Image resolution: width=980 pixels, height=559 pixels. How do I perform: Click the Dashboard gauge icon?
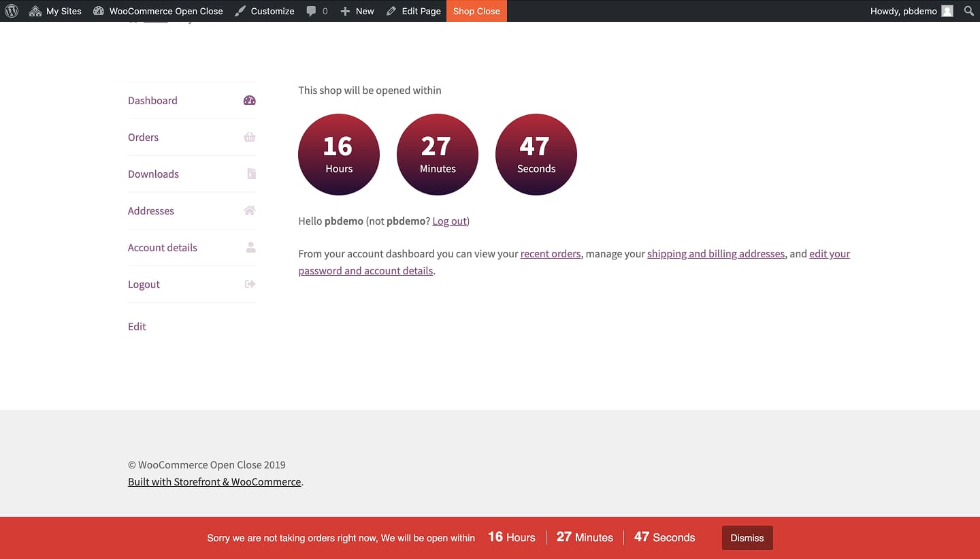point(250,100)
